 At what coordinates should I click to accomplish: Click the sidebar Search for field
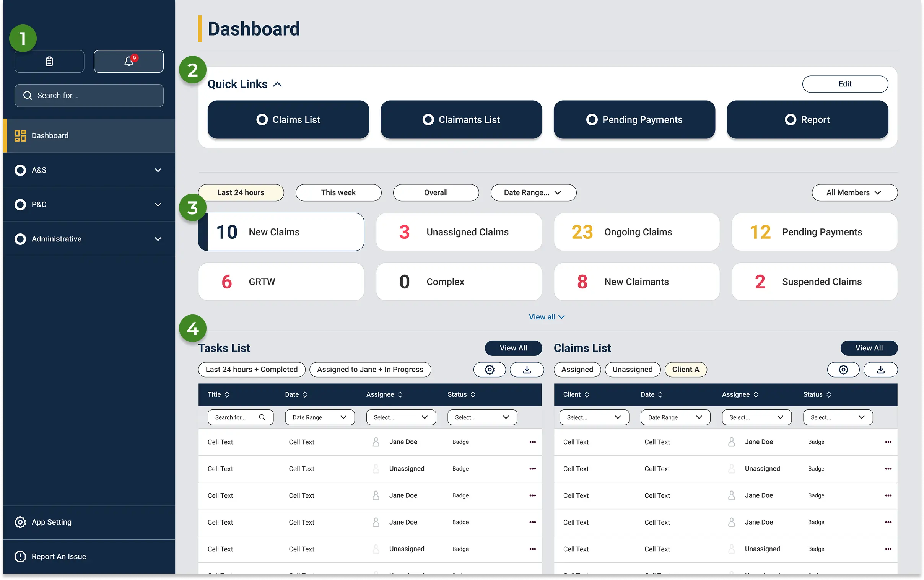coord(89,96)
